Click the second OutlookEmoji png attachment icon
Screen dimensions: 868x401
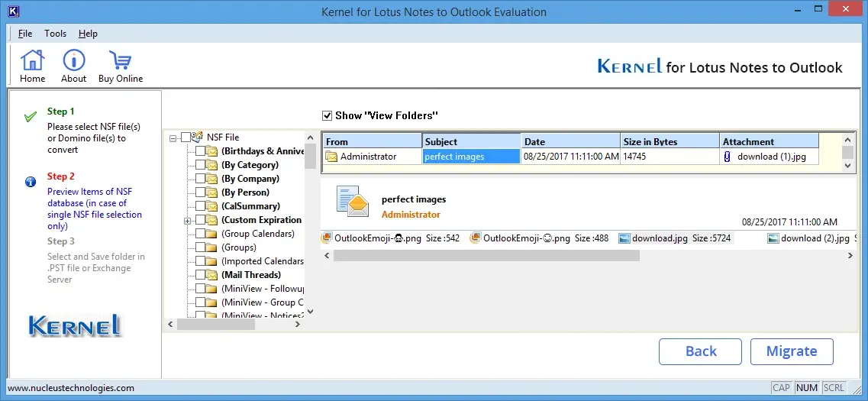476,238
